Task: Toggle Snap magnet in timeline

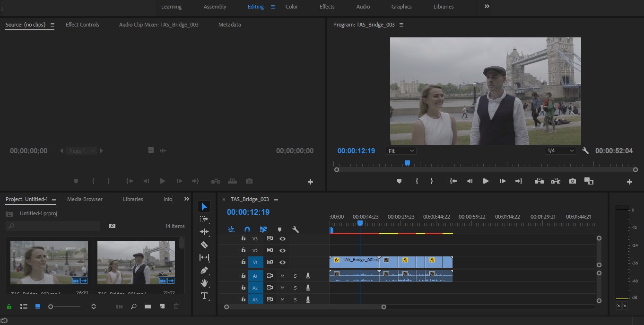Action: pyautogui.click(x=247, y=229)
